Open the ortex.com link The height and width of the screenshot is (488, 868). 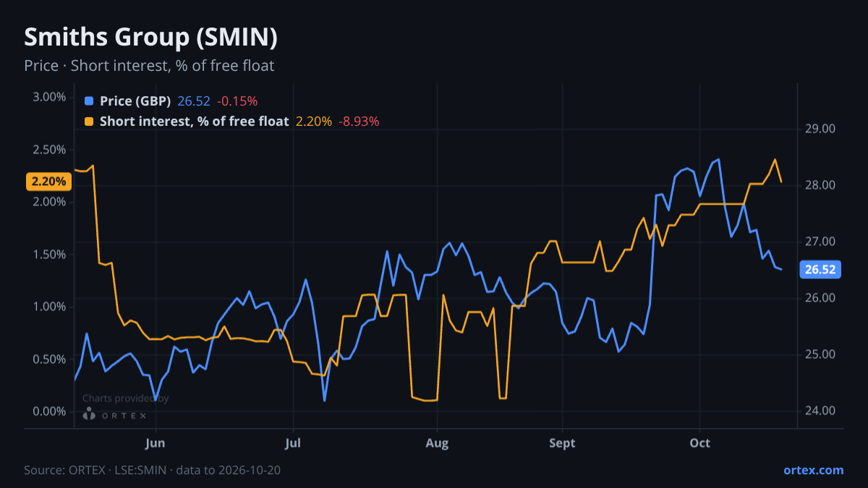[x=813, y=470]
